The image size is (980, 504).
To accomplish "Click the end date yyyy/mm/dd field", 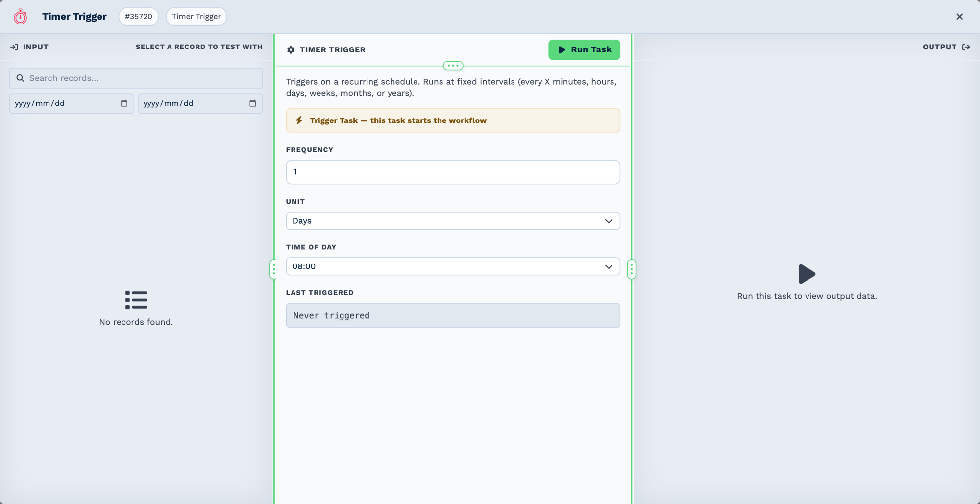I will click(x=200, y=103).
